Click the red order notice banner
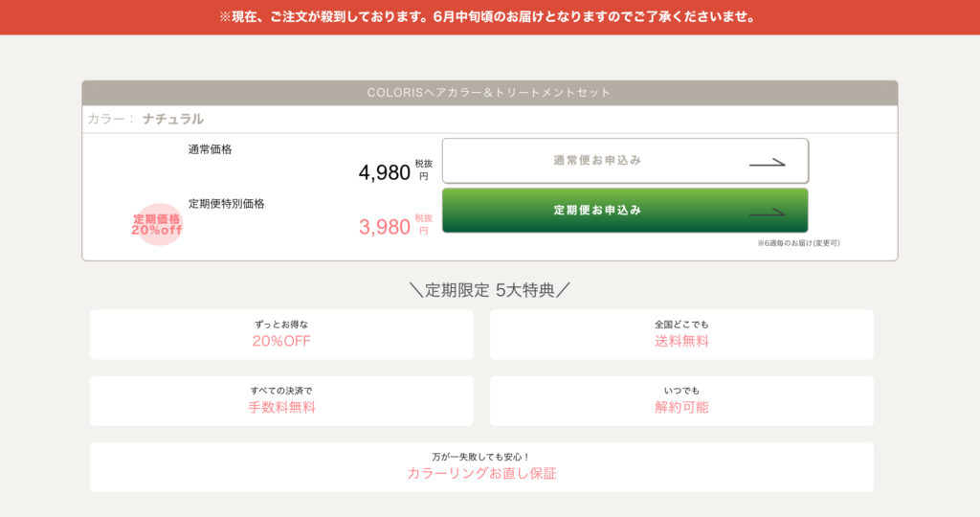The image size is (980, 517). tap(490, 17)
